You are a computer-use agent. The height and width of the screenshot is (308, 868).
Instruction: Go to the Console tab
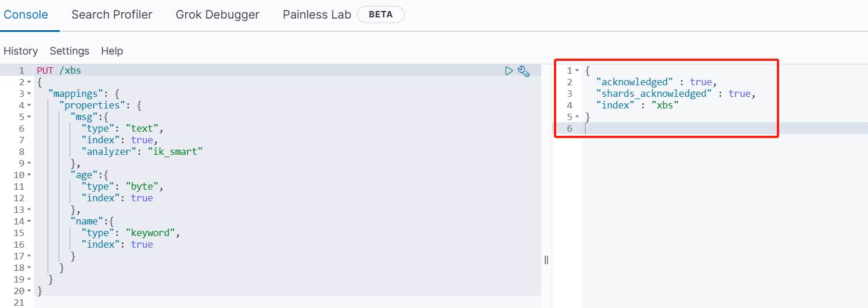click(x=26, y=15)
